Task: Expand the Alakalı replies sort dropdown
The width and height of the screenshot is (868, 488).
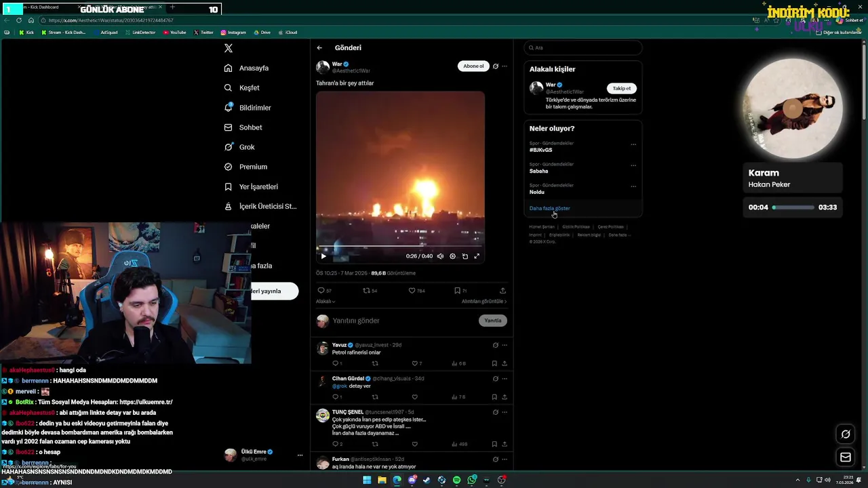Action: point(325,302)
